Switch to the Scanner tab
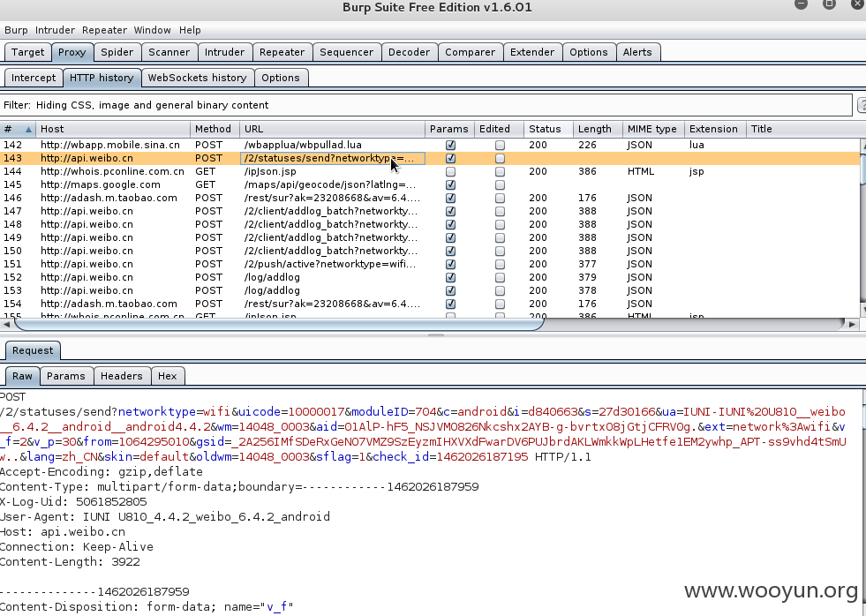 tap(169, 52)
